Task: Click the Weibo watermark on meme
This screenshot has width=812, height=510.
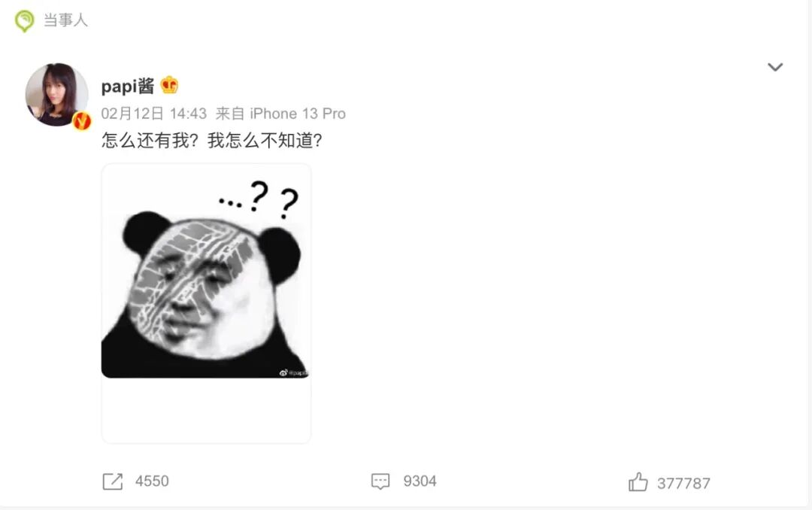Action: click(x=294, y=372)
